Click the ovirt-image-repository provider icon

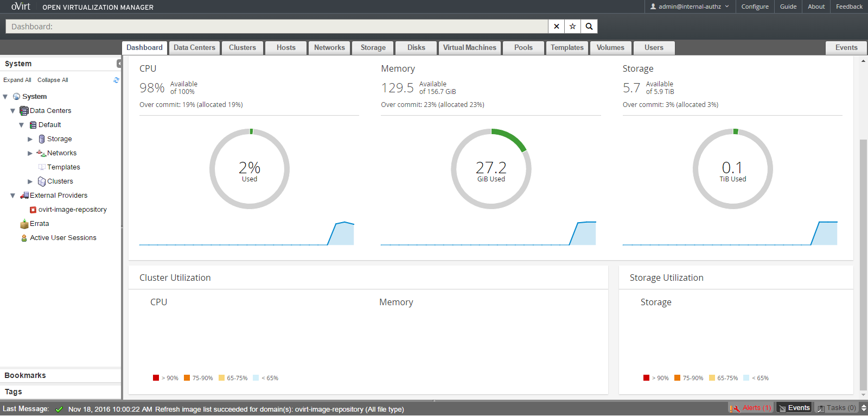[x=33, y=210]
